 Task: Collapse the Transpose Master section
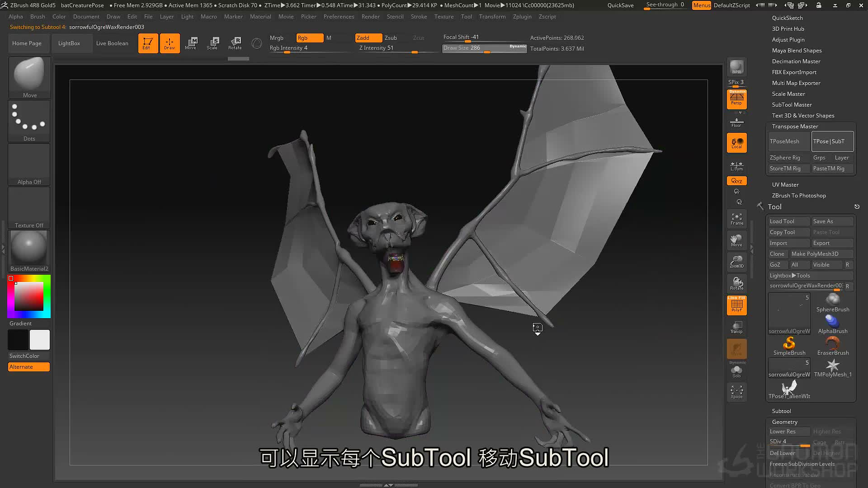795,127
